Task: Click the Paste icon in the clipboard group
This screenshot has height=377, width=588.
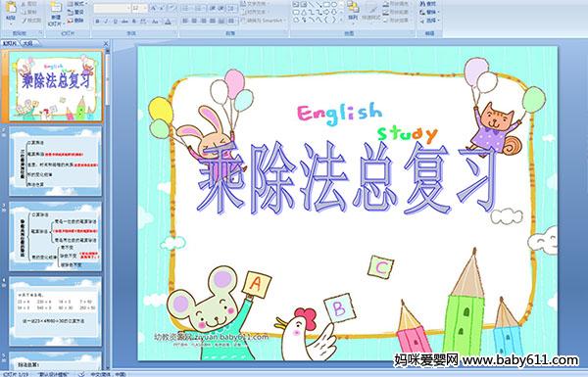Action: pyautogui.click(x=11, y=11)
